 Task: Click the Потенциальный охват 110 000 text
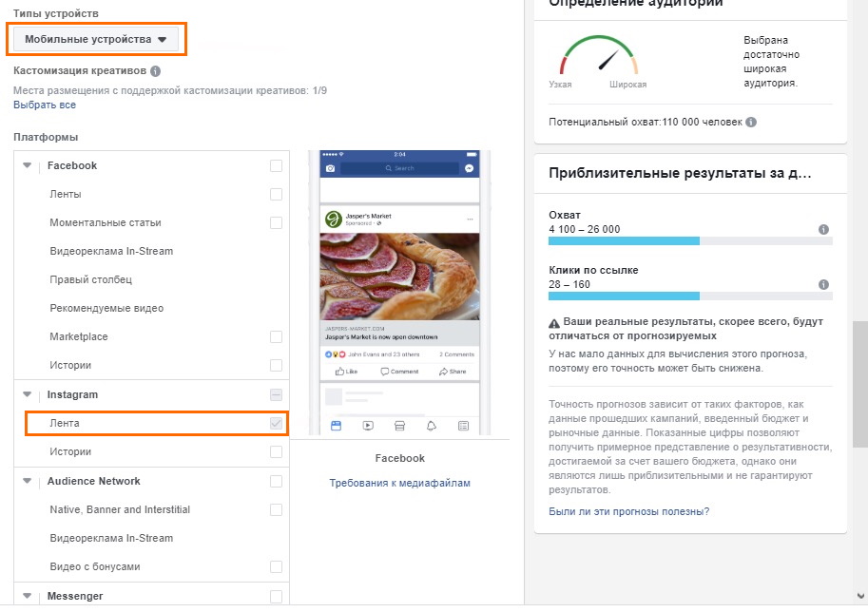click(x=646, y=123)
